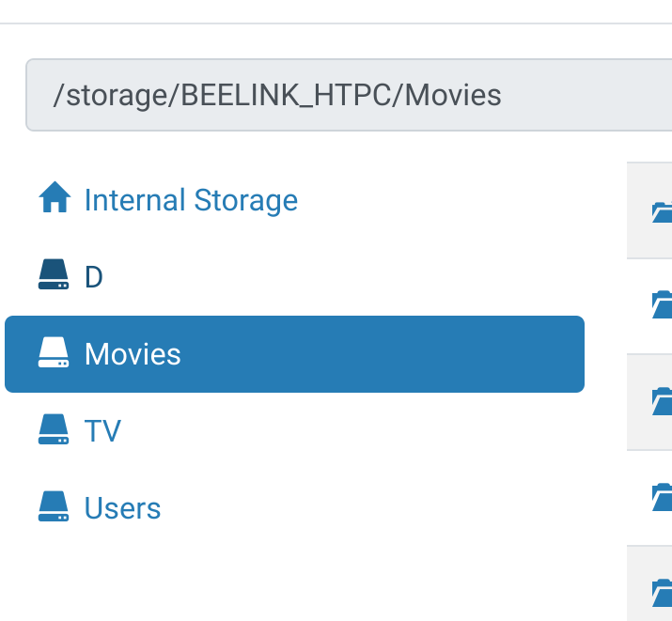Open the fifth folder icon in the file list
This screenshot has height=621, width=672.
click(x=663, y=592)
